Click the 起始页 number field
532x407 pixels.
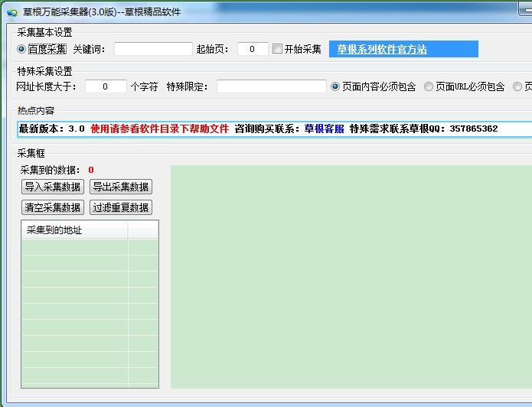pyautogui.click(x=253, y=49)
